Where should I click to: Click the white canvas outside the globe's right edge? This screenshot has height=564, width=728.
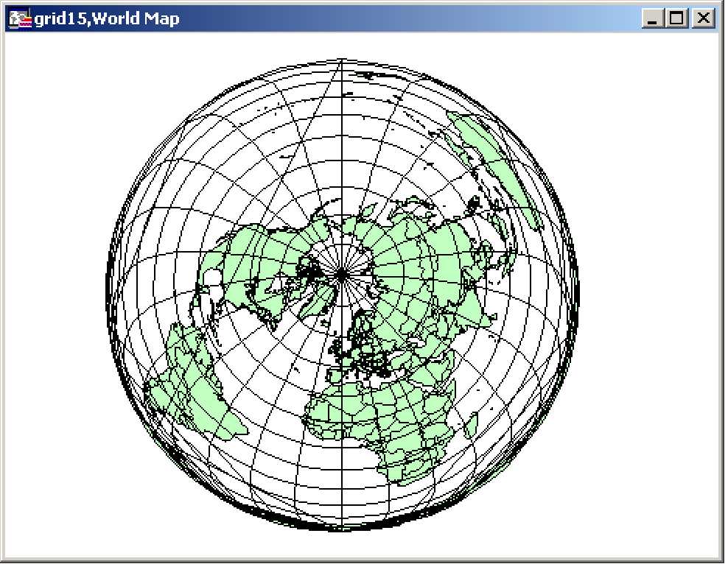click(x=648, y=295)
